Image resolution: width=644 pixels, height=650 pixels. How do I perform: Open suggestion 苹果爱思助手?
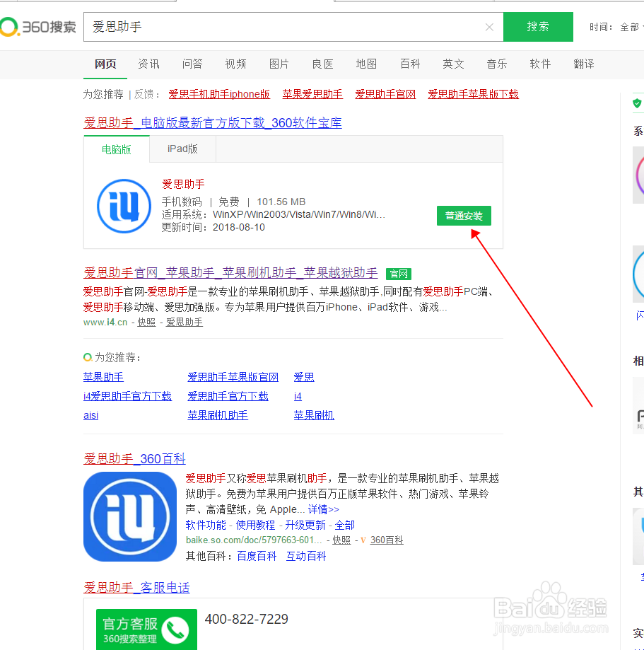pyautogui.click(x=312, y=95)
